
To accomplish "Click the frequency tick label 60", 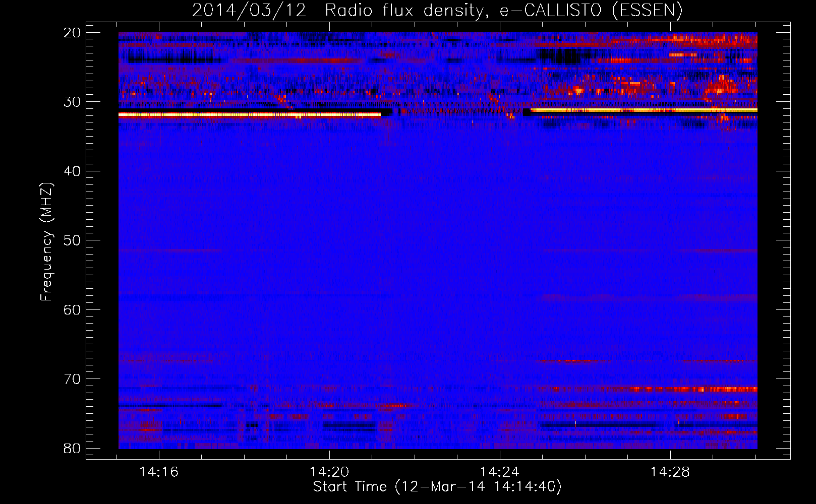I will 72,309.
